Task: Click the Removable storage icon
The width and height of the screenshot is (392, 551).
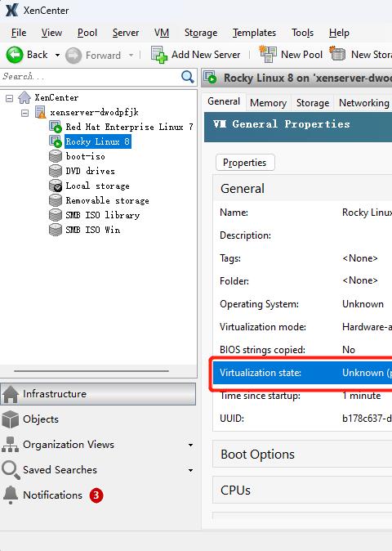Action: click(56, 200)
